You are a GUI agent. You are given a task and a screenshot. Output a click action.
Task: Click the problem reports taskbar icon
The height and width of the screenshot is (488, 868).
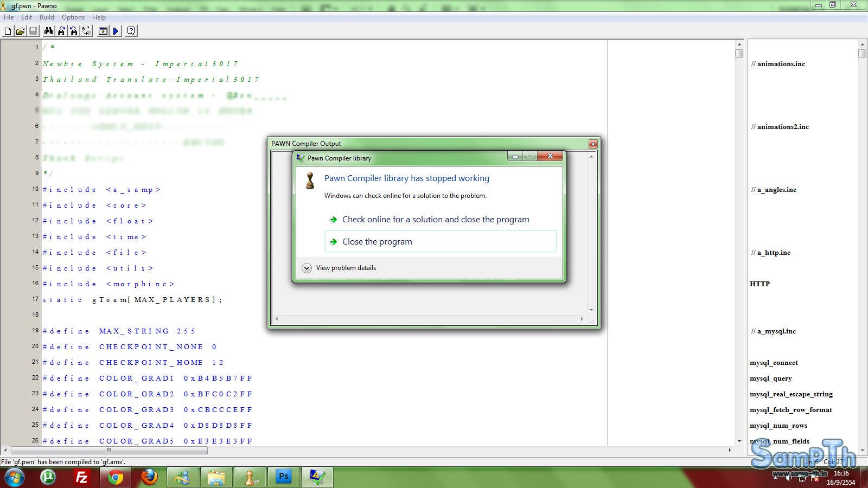coord(317,477)
